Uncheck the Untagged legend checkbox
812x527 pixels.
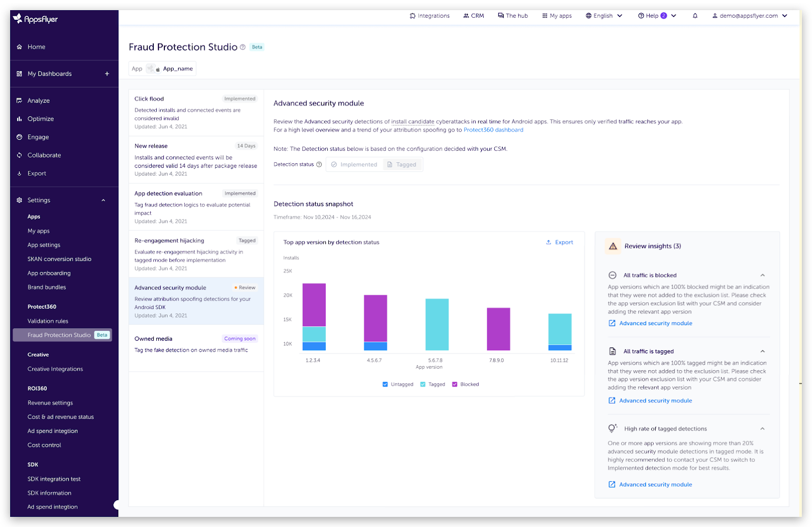click(x=385, y=384)
